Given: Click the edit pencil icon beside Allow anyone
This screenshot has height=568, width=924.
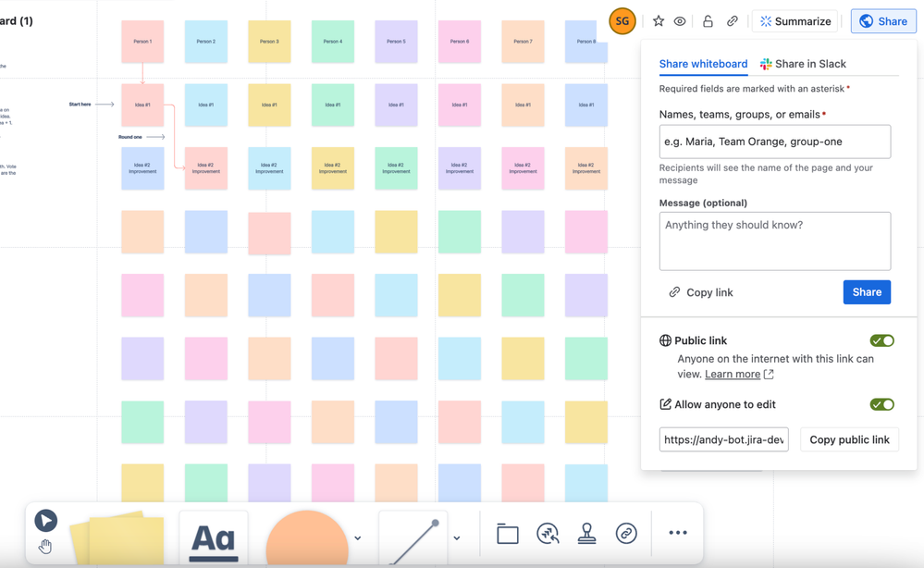Looking at the screenshot, I should (x=665, y=404).
